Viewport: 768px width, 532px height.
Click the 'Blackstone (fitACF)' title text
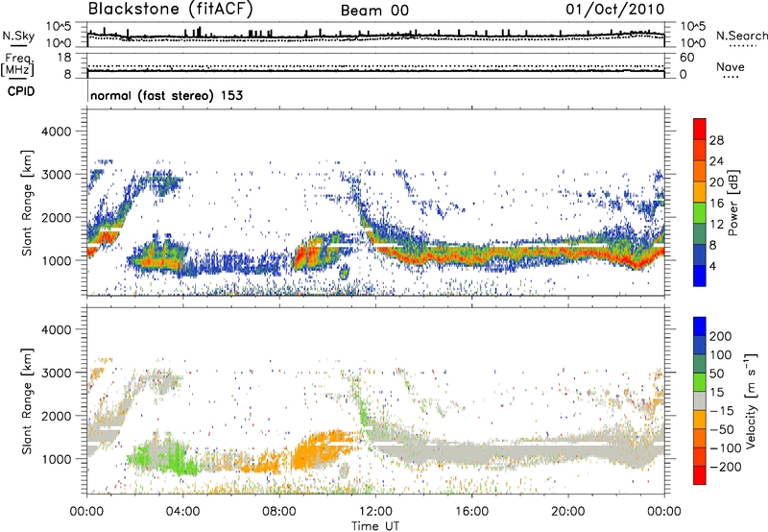click(x=171, y=10)
